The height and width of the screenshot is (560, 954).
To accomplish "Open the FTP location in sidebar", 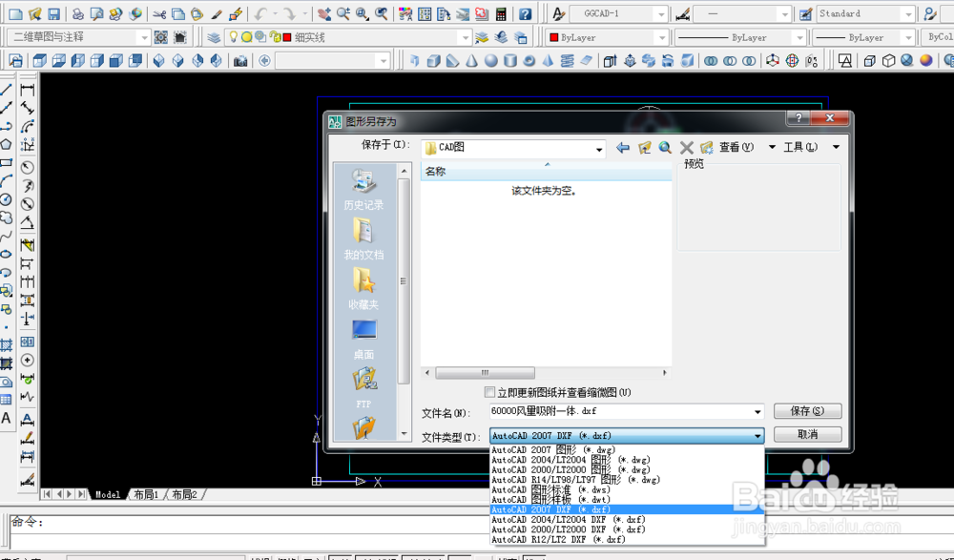I will [x=363, y=388].
